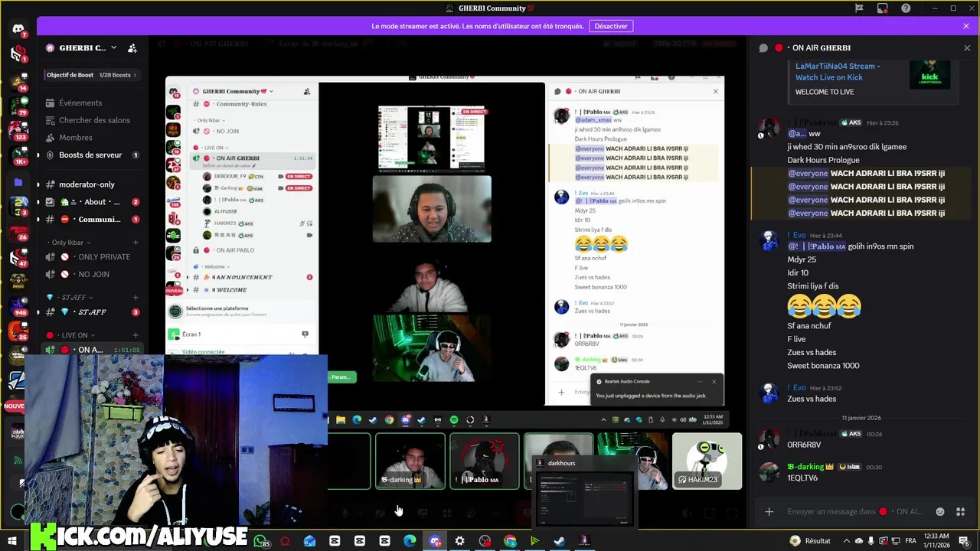Click chat bubble icon beside ON AIR GHERBI
980x551 pixels.
(763, 47)
